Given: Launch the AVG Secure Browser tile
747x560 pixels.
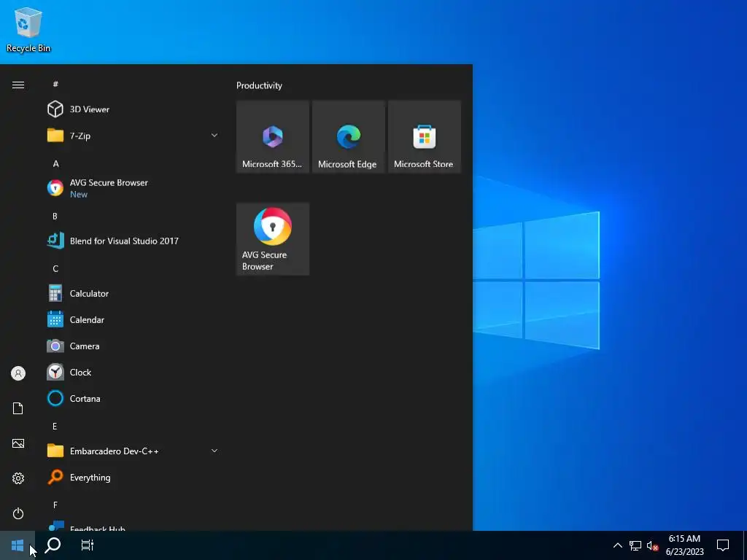Looking at the screenshot, I should [x=273, y=239].
